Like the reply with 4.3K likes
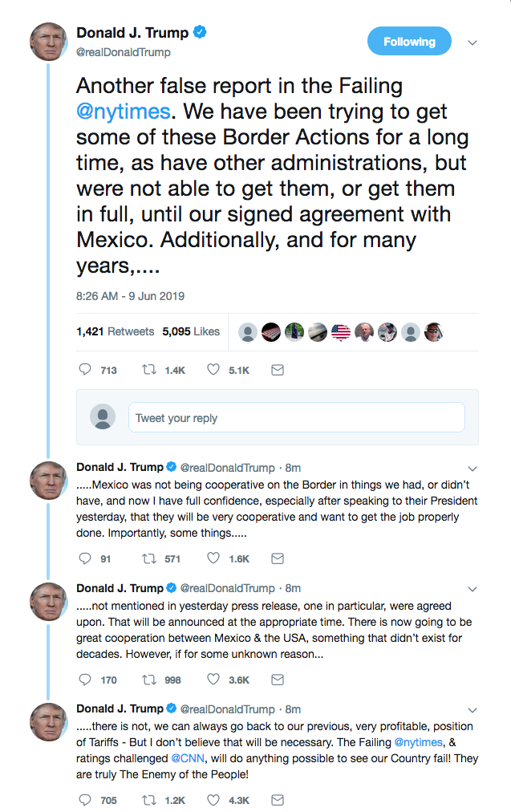 214,800
